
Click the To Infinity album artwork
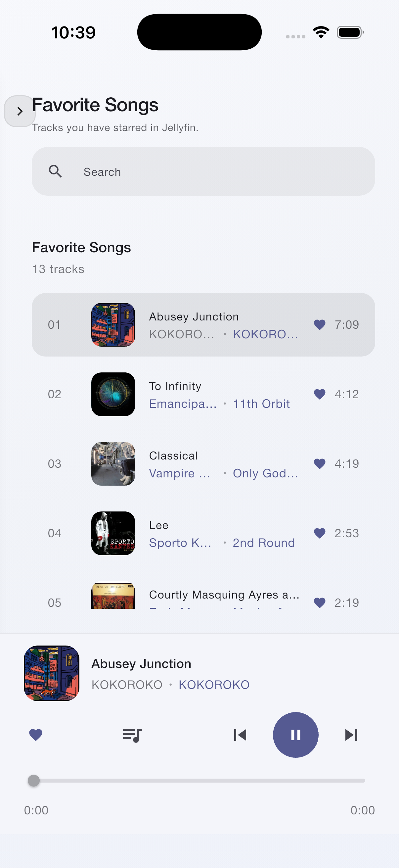113,394
